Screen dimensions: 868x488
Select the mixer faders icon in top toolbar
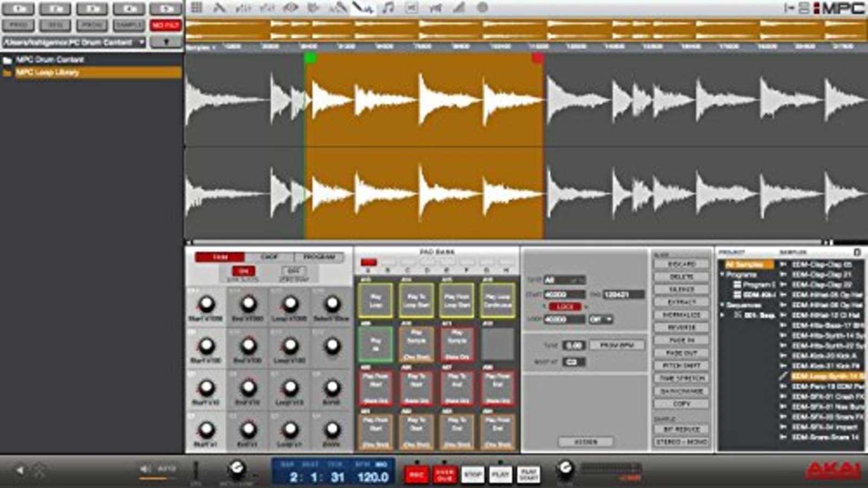click(x=242, y=8)
